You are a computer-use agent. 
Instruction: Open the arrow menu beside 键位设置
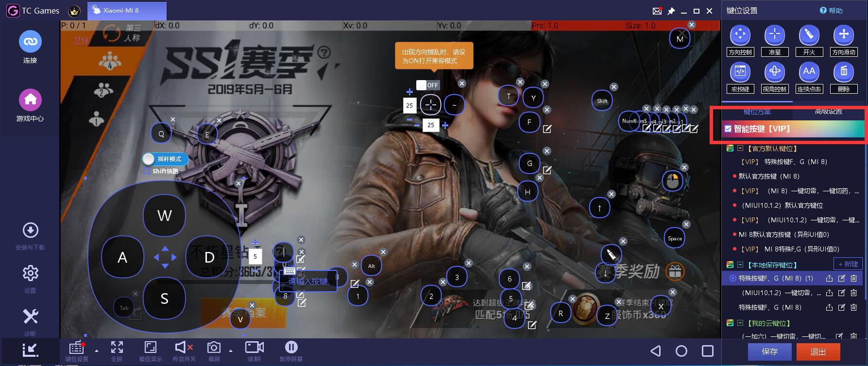[96, 350]
